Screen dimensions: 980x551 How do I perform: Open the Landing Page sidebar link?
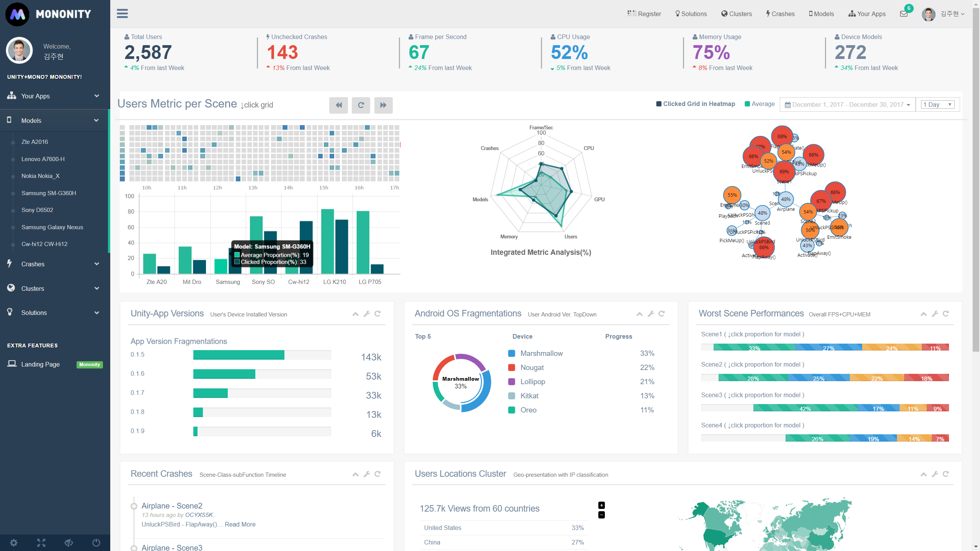40,364
